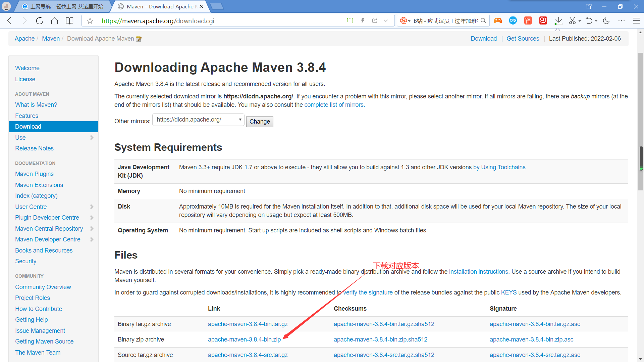Click the user avatar in the title bar

pos(6,6)
